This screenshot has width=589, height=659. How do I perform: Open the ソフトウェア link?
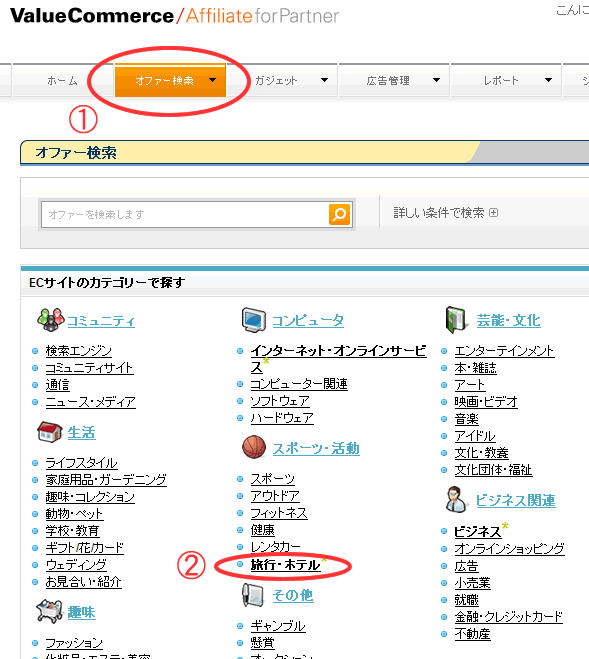pyautogui.click(x=280, y=401)
